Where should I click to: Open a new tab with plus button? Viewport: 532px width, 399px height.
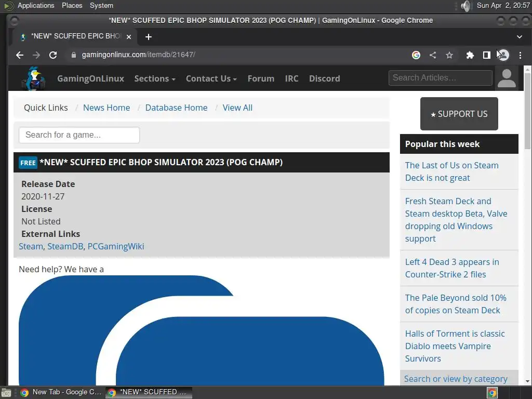148,37
